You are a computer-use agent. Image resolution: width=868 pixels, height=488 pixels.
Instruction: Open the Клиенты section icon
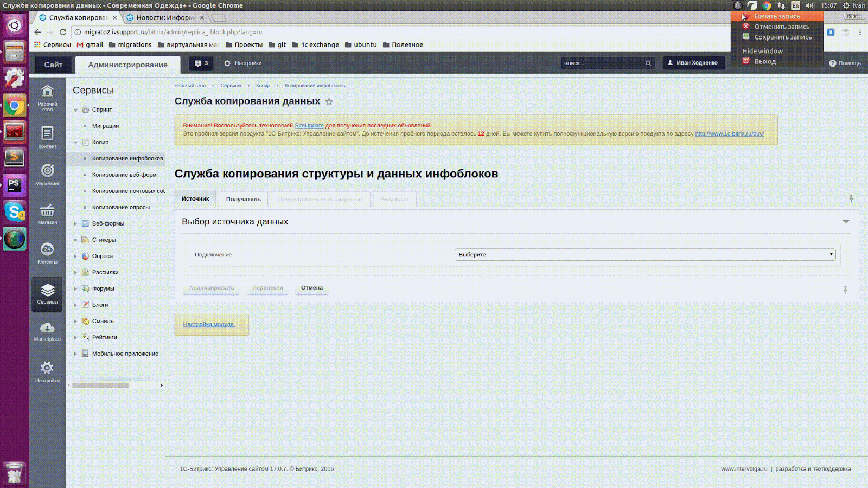coord(47,249)
